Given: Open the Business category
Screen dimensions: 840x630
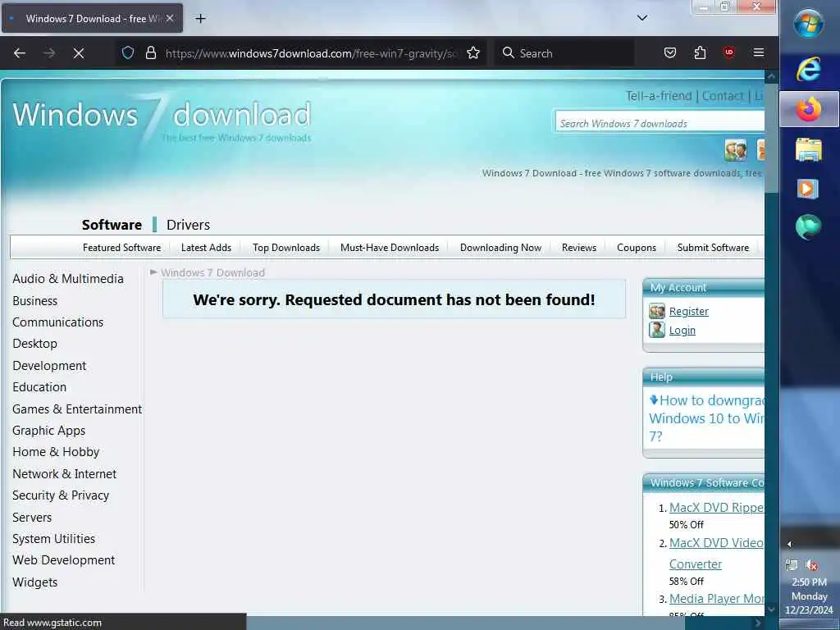Looking at the screenshot, I should pyautogui.click(x=34, y=300).
